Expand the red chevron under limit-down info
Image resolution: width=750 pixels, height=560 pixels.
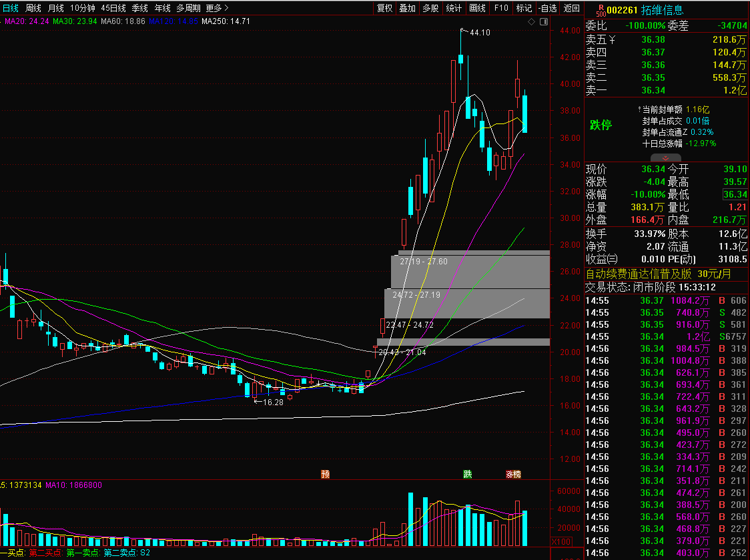(665, 158)
